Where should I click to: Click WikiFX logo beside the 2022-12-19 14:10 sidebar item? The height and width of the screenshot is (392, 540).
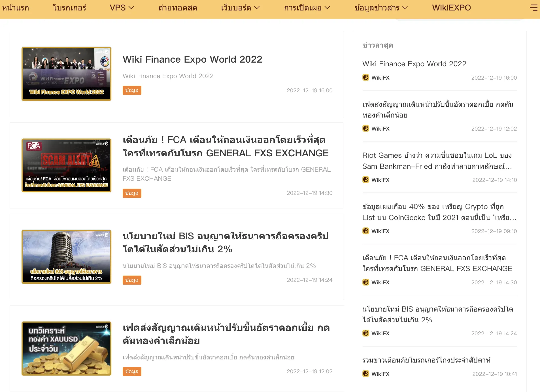pyautogui.click(x=366, y=180)
